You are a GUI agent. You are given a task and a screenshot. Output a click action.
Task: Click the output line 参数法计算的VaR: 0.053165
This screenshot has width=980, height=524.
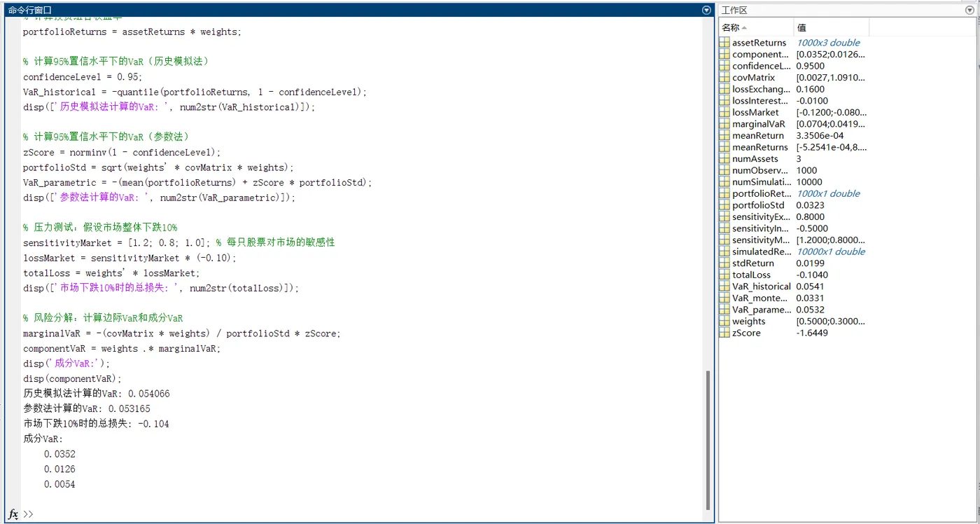click(87, 408)
